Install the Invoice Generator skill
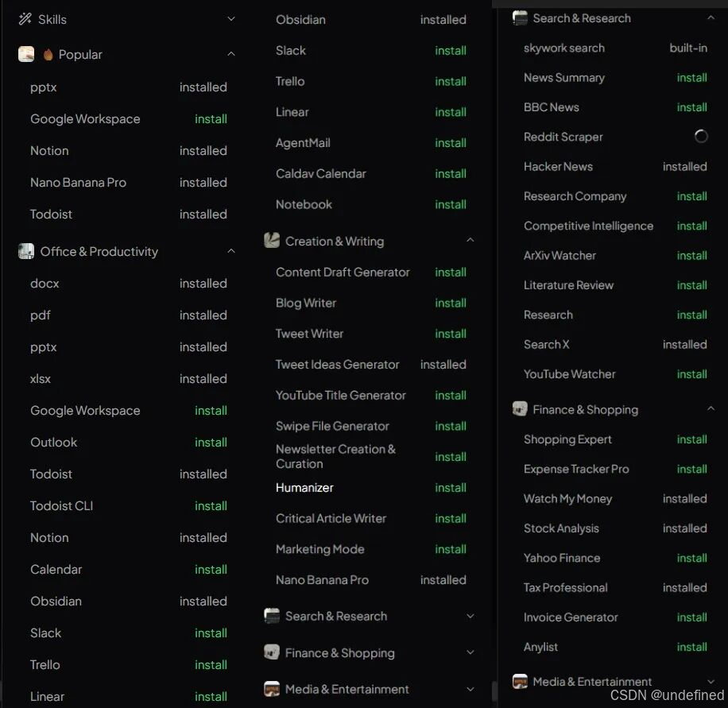This screenshot has width=728, height=708. 691,617
